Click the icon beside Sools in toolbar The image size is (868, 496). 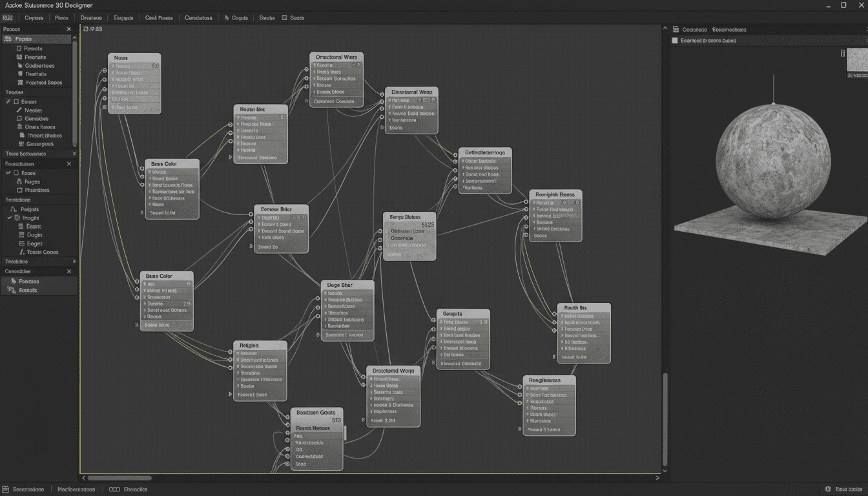click(285, 18)
